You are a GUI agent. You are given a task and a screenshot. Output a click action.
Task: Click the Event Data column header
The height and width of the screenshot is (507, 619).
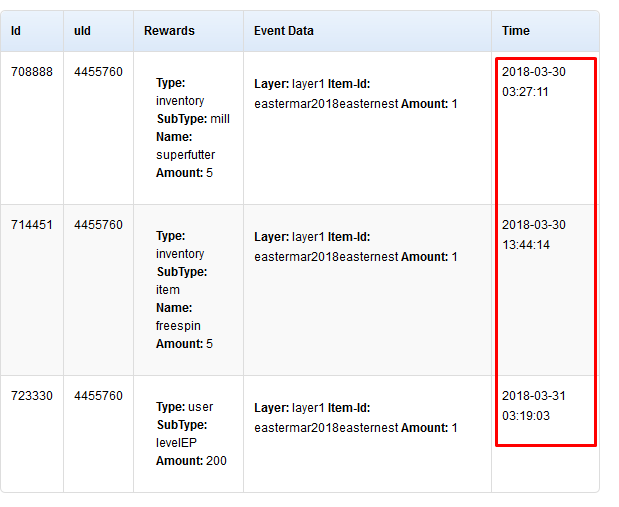coord(284,31)
